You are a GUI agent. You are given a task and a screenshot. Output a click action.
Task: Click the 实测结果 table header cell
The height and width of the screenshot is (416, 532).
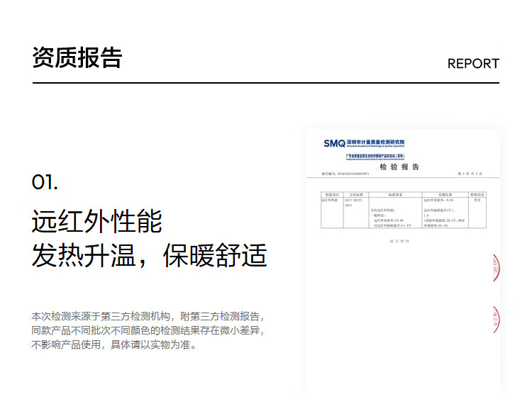point(443,194)
